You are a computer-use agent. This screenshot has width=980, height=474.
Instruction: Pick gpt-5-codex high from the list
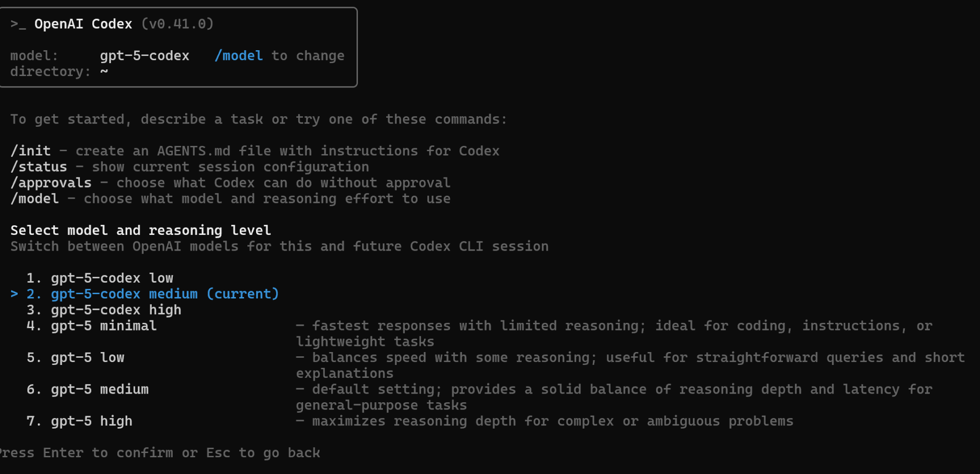pos(116,310)
